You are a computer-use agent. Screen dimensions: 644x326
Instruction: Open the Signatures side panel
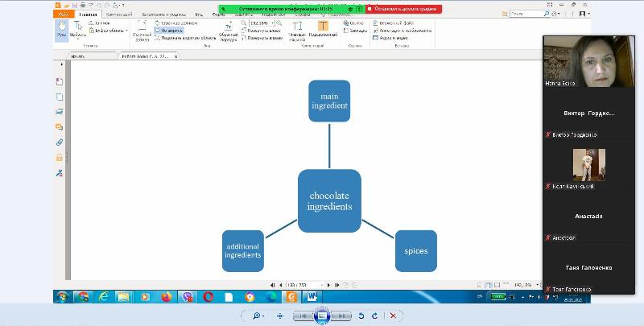pyautogui.click(x=60, y=173)
